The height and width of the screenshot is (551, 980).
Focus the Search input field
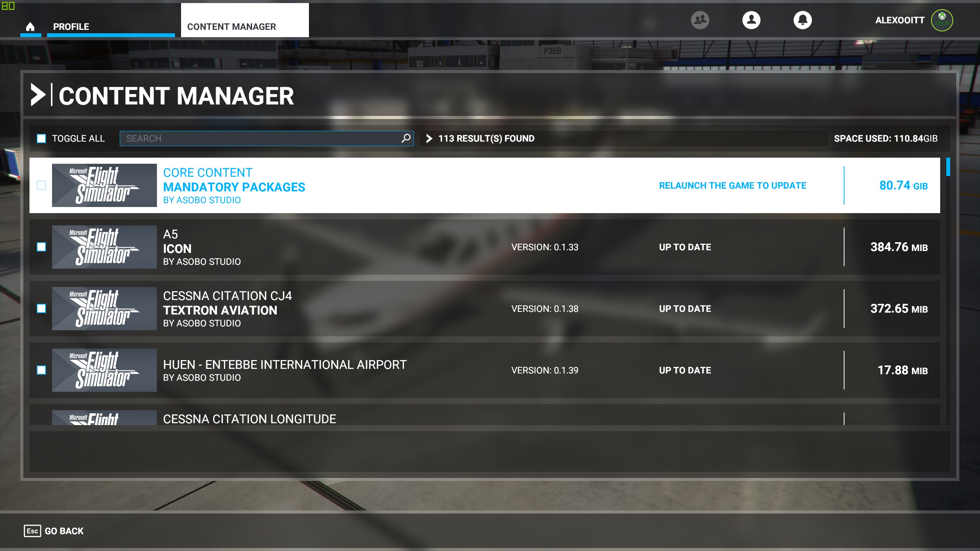coord(266,139)
